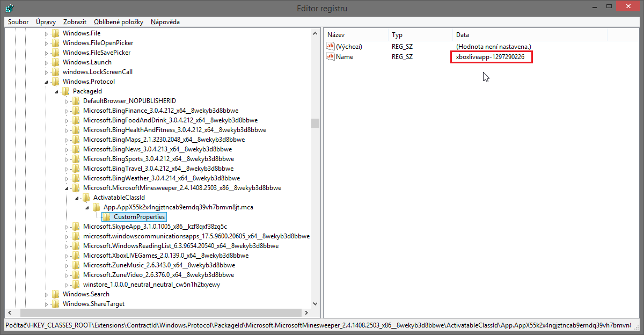Open the Oblíbené položky menu
644x335 pixels.
click(118, 22)
